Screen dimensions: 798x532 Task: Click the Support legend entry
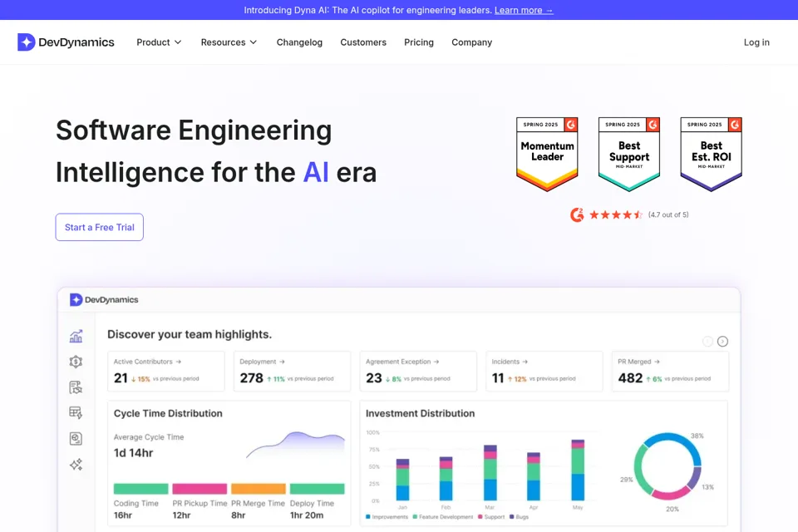click(x=491, y=517)
